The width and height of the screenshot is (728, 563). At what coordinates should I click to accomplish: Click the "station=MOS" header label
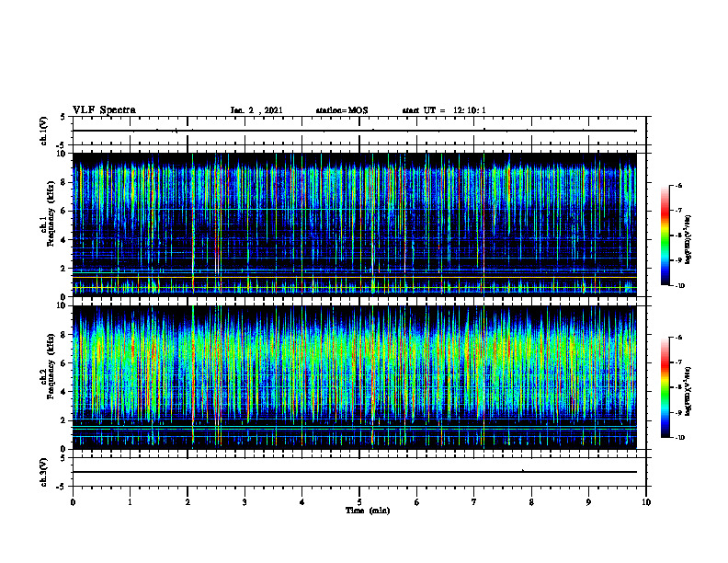click(x=342, y=110)
